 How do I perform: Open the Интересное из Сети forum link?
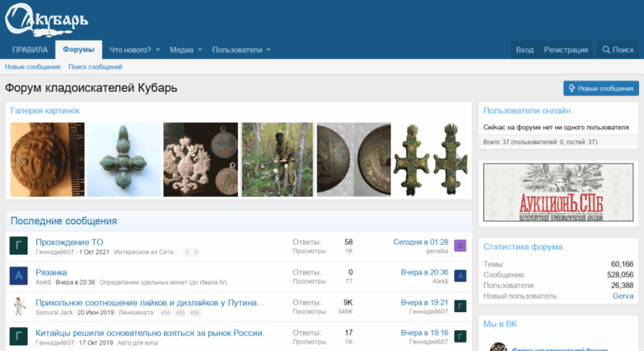pyautogui.click(x=146, y=252)
